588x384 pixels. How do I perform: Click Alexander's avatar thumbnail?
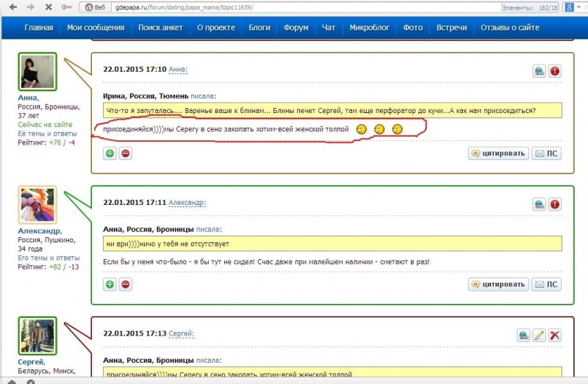coord(37,205)
